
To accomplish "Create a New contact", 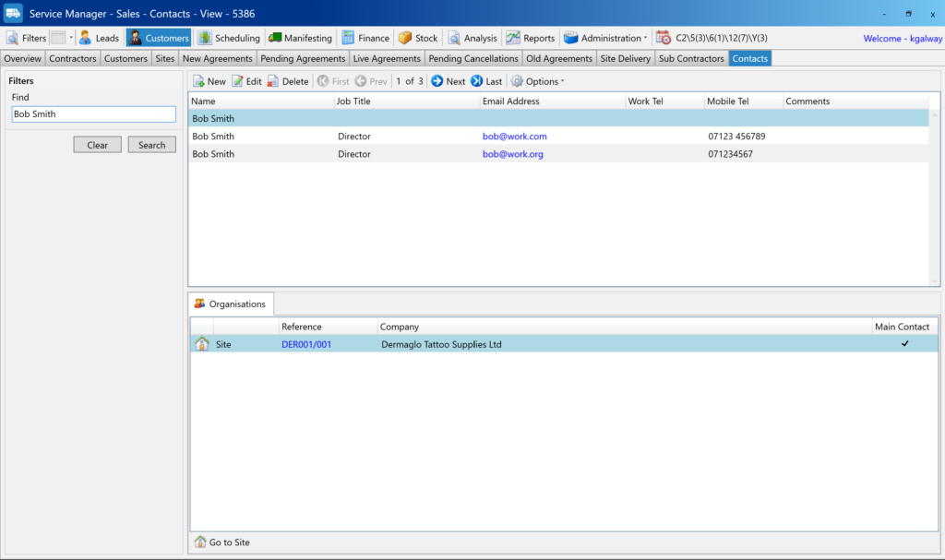I will click(x=209, y=81).
